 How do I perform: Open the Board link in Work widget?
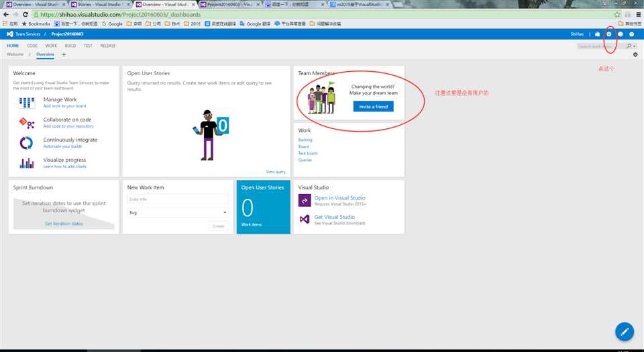click(x=303, y=146)
